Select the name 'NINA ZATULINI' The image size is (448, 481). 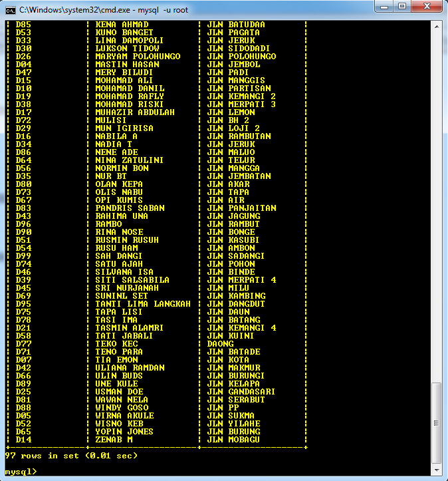click(x=130, y=160)
